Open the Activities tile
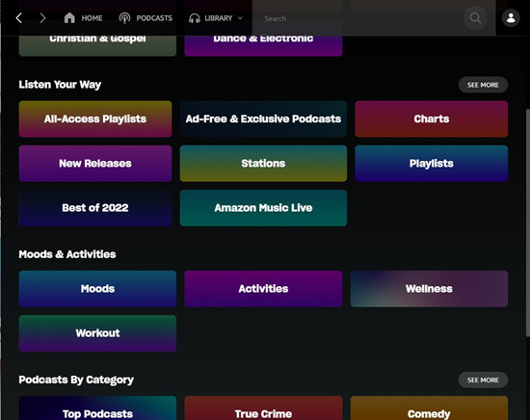Image resolution: width=530 pixels, height=420 pixels. click(263, 289)
